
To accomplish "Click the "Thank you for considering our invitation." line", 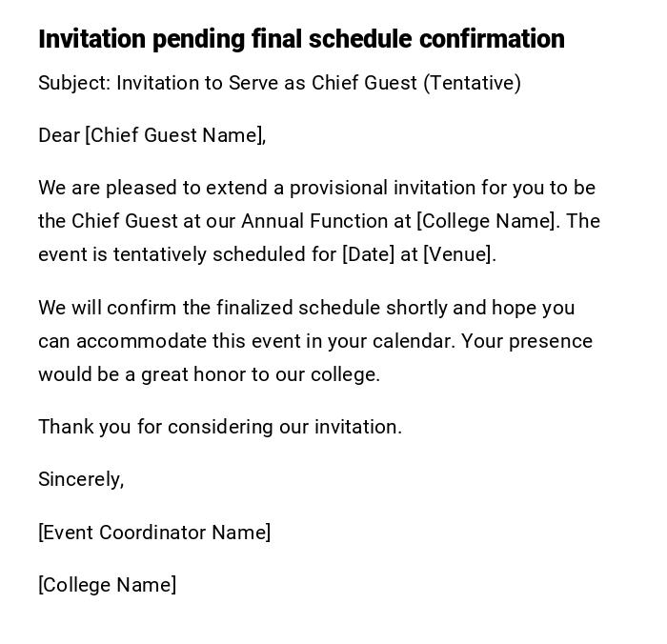I will click(220, 427).
